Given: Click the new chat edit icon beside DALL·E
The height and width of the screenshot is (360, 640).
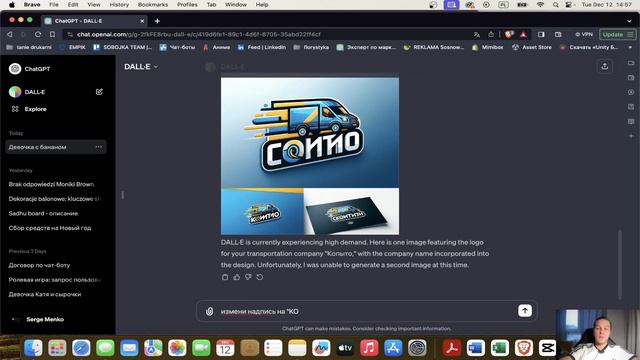Looking at the screenshot, I should [99, 92].
